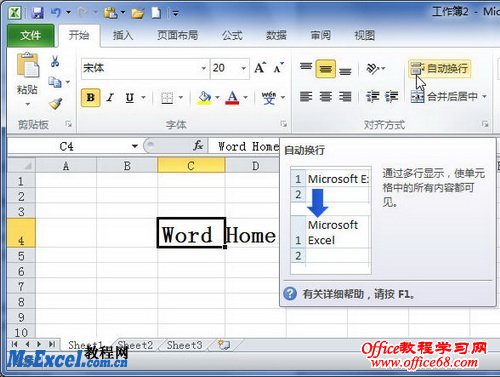The image size is (500, 377).
Task: Switch to the 插入 ribbon tab
Action: [123, 35]
